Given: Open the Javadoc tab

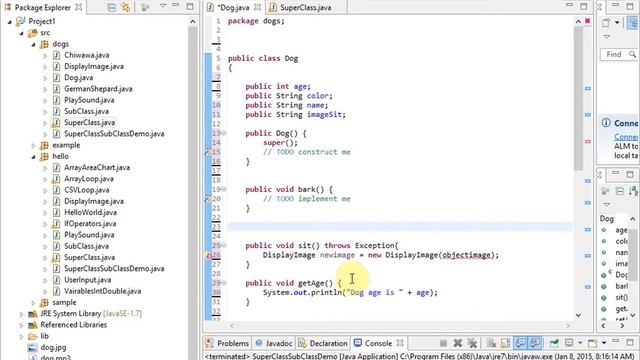Looking at the screenshot, I should [274, 343].
